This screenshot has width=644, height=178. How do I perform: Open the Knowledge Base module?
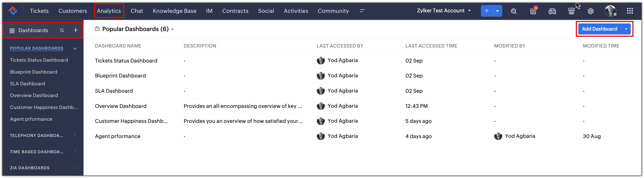pos(175,11)
